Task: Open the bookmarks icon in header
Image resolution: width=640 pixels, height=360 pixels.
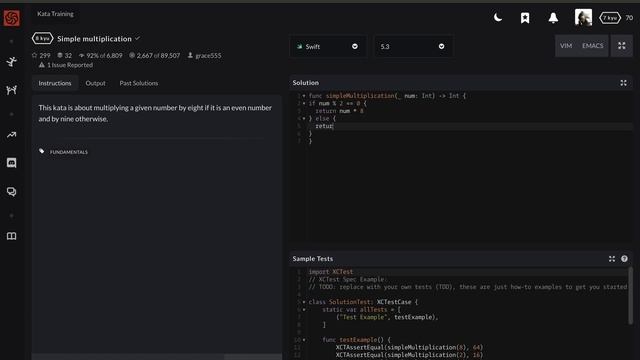Action: [x=525, y=18]
